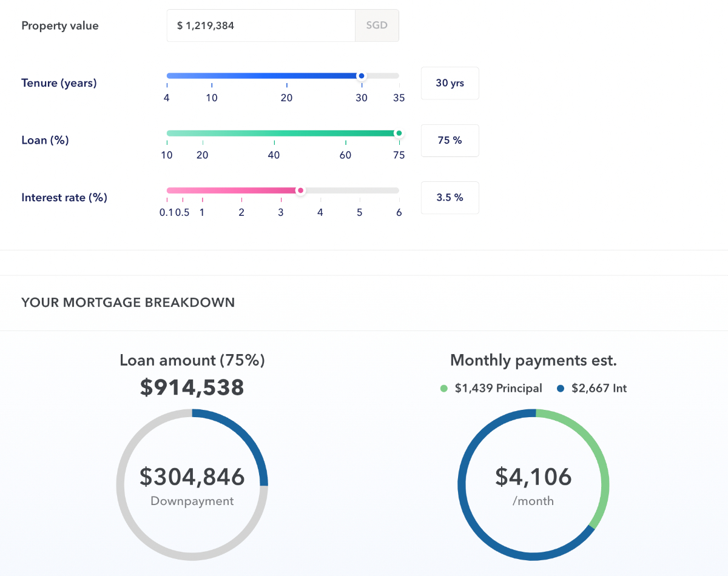Click the 5 tick label under Interest rate

(360, 213)
